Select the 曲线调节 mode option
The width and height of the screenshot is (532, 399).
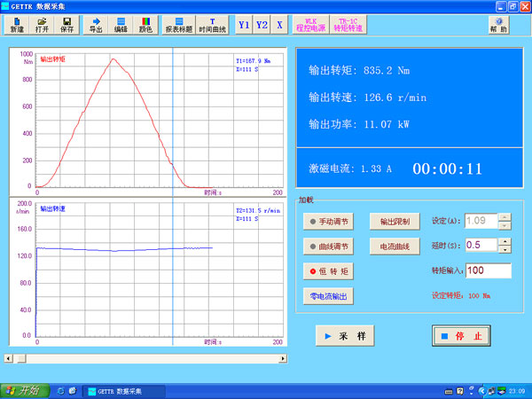tap(328, 246)
